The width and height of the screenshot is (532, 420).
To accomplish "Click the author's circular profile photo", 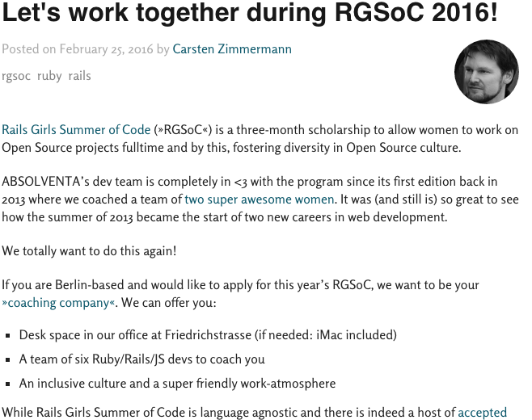I will pos(487,72).
